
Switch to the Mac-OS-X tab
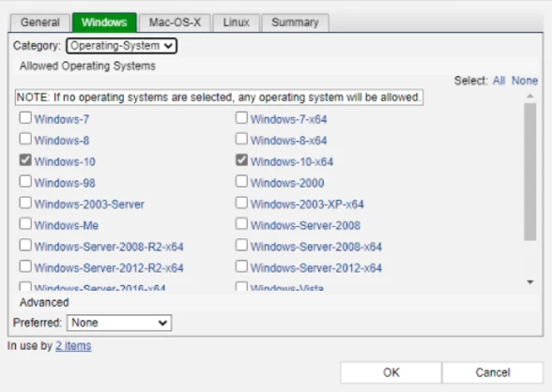[x=175, y=23]
